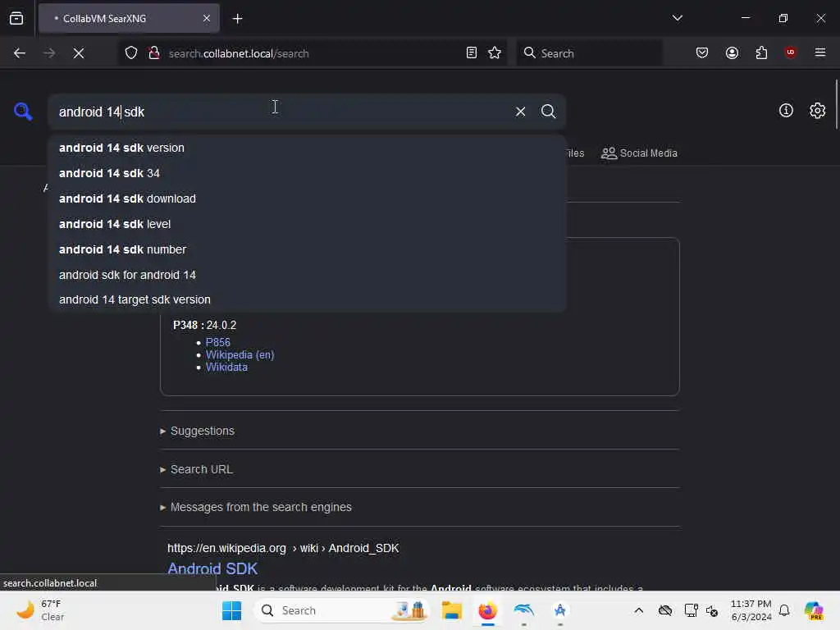Click the P348 : 24.0.2 text

coord(204,325)
